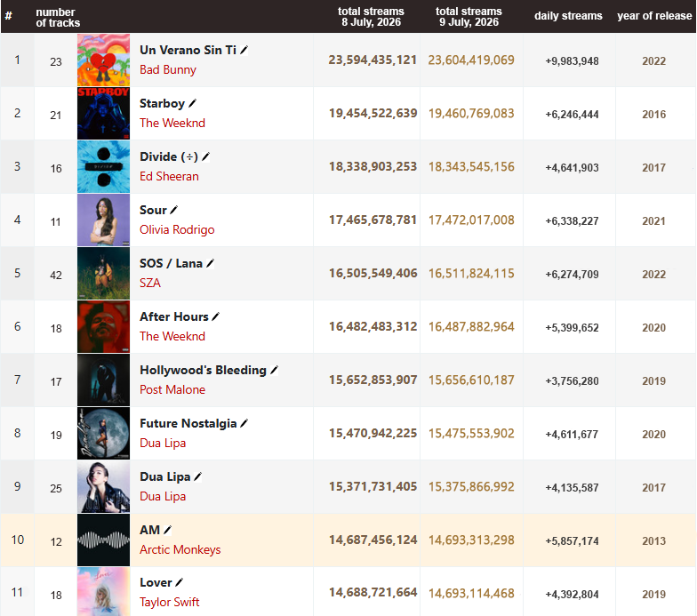Open the Olivia Rodrigo artist link
The width and height of the screenshot is (697, 616).
point(177,229)
